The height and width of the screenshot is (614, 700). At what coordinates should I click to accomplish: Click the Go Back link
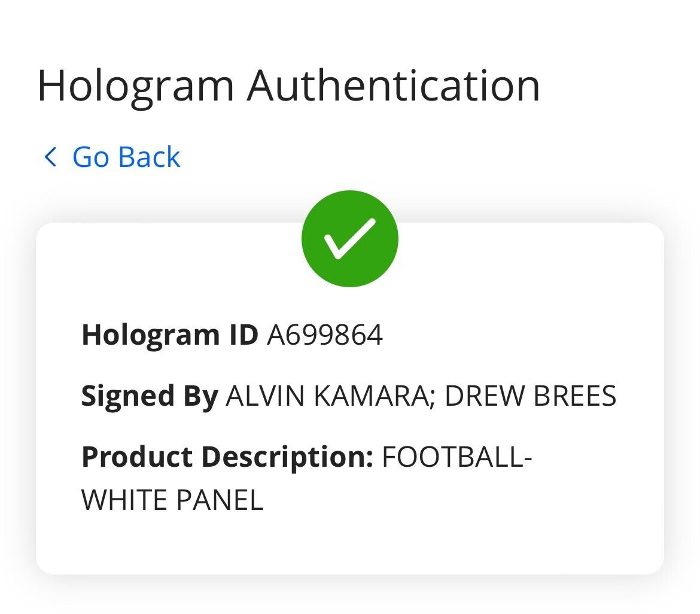[x=126, y=157]
